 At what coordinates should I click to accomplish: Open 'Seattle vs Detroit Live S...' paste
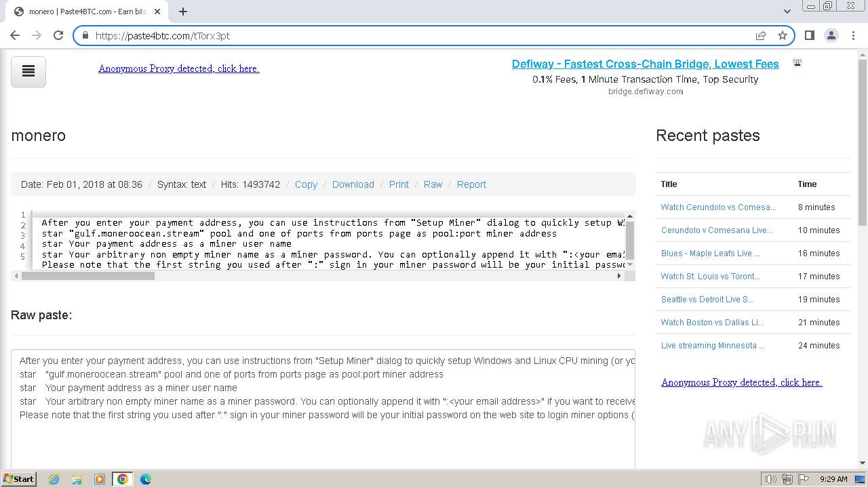point(707,300)
